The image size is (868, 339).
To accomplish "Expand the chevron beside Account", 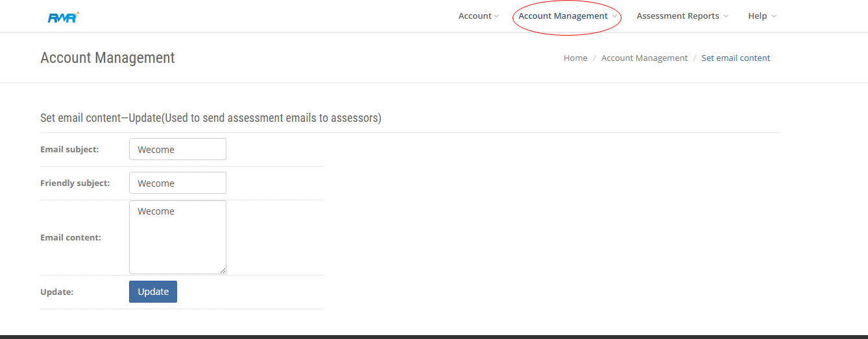I will (496, 16).
